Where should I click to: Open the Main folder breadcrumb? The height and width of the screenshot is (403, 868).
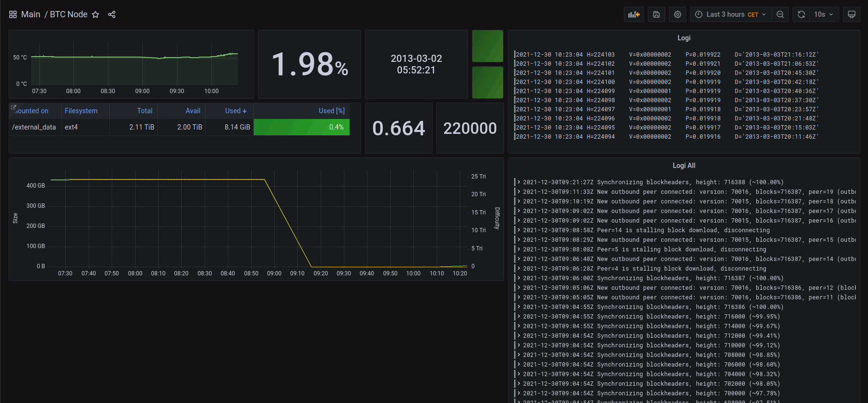click(31, 14)
